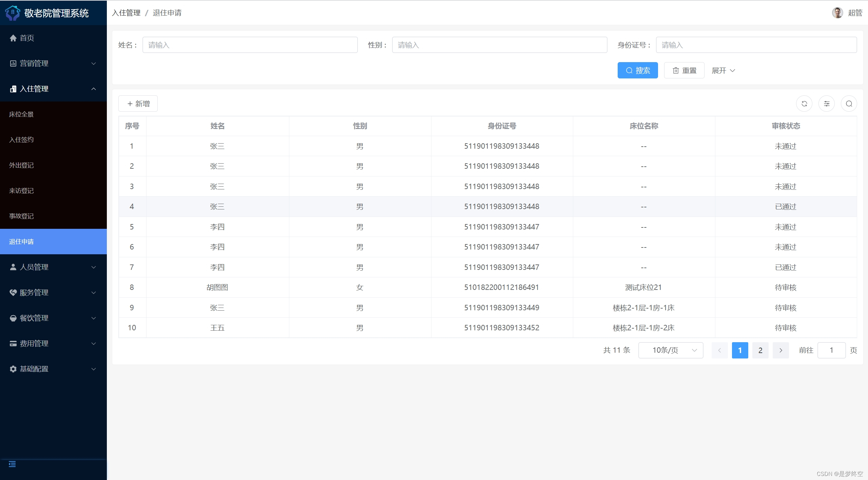
Task: Click ID number 511901198309133452
Action: pos(502,328)
